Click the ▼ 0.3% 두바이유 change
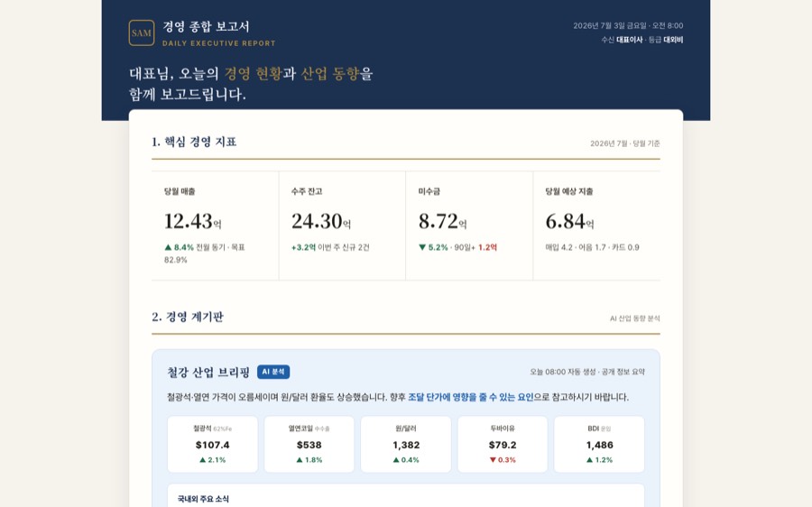Image resolution: width=812 pixels, height=507 pixels. tap(503, 460)
